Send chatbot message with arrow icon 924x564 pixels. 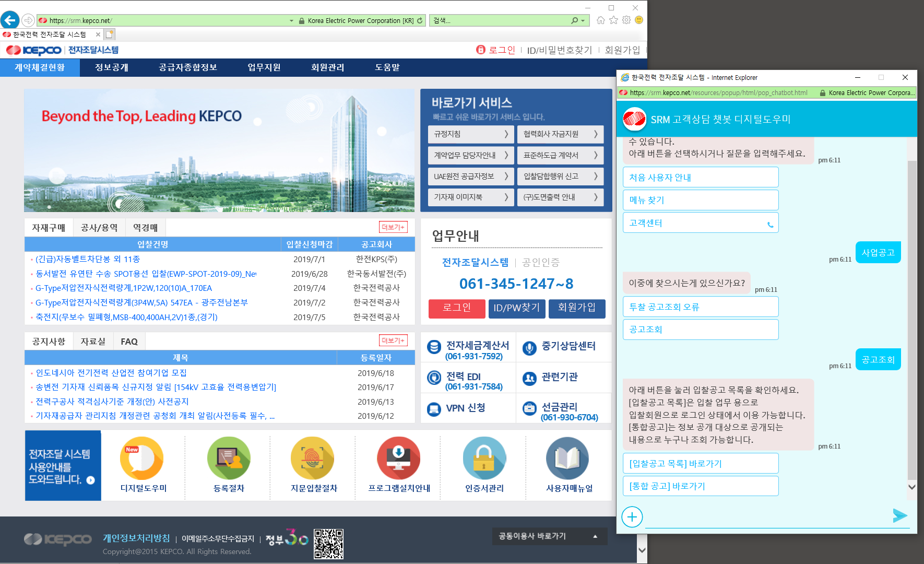coord(900,516)
